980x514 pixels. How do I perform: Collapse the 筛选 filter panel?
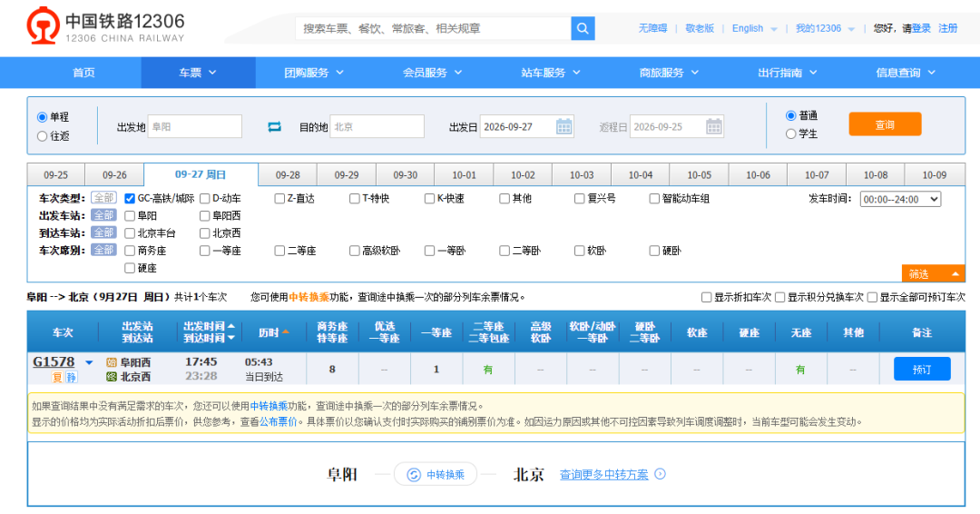(x=933, y=274)
